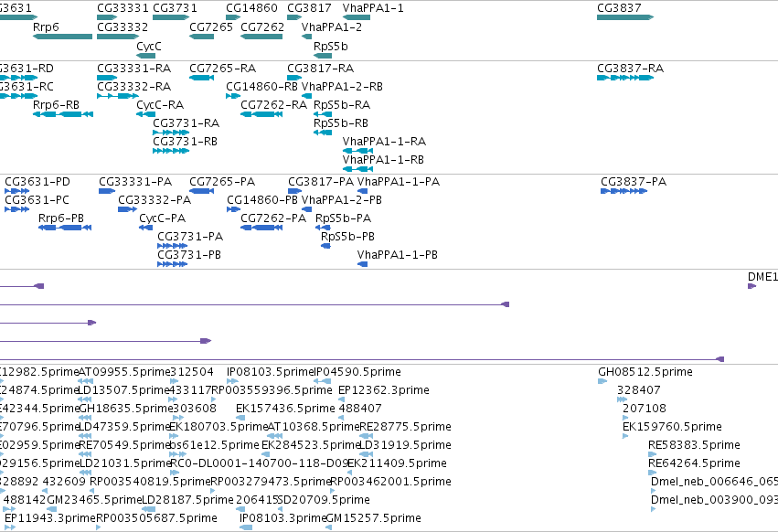Click the VhaPPA1-2 gene label
Image resolution: width=778 pixels, height=532 pixels.
pos(332,27)
